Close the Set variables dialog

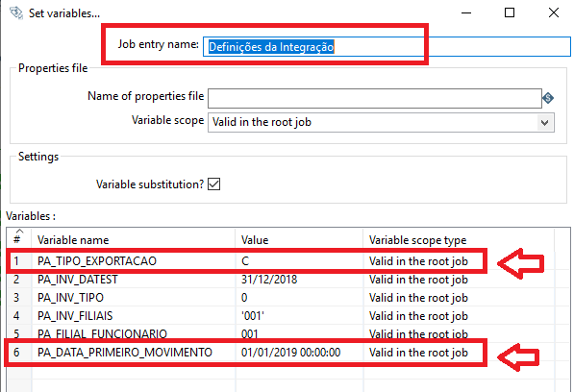coord(554,12)
